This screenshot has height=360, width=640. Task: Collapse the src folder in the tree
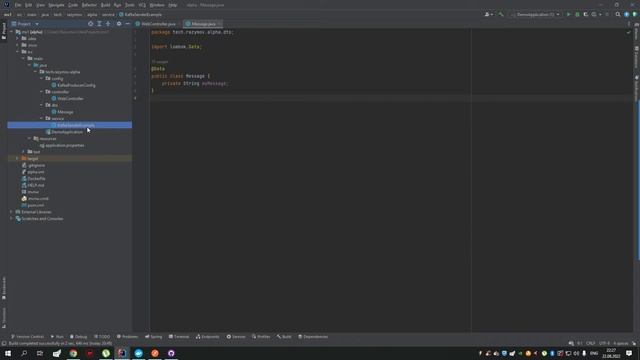pyautogui.click(x=18, y=52)
